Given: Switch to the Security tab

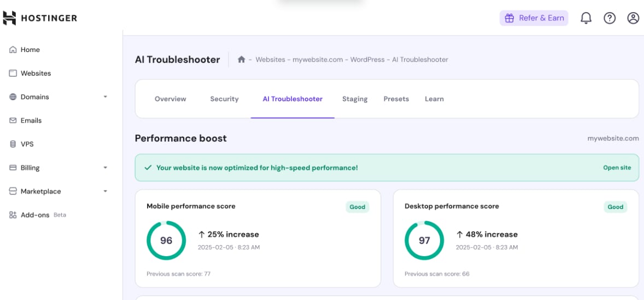Looking at the screenshot, I should [224, 99].
